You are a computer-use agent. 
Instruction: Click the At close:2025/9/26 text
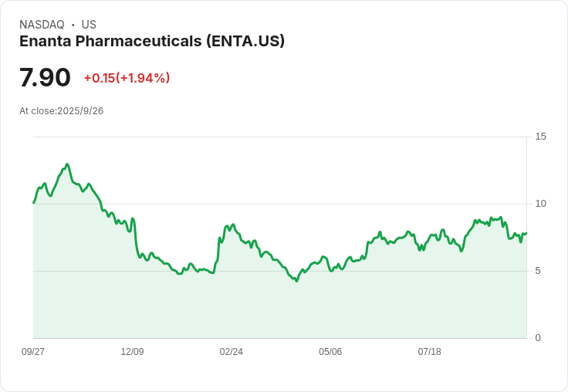(x=61, y=111)
